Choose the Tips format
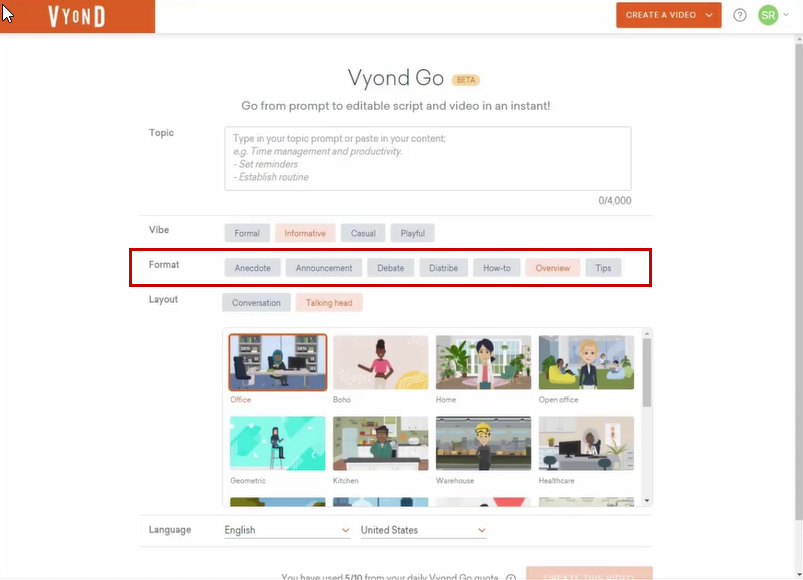Image resolution: width=803 pixels, height=580 pixels. (603, 268)
